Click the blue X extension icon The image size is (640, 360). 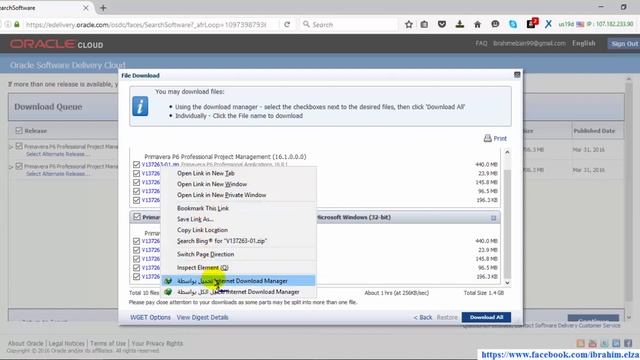coord(548,24)
